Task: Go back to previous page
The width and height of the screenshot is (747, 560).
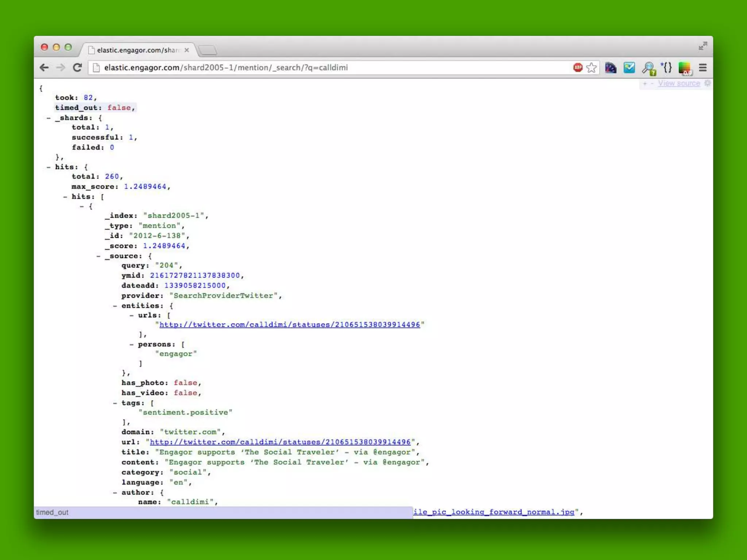Action: [44, 67]
